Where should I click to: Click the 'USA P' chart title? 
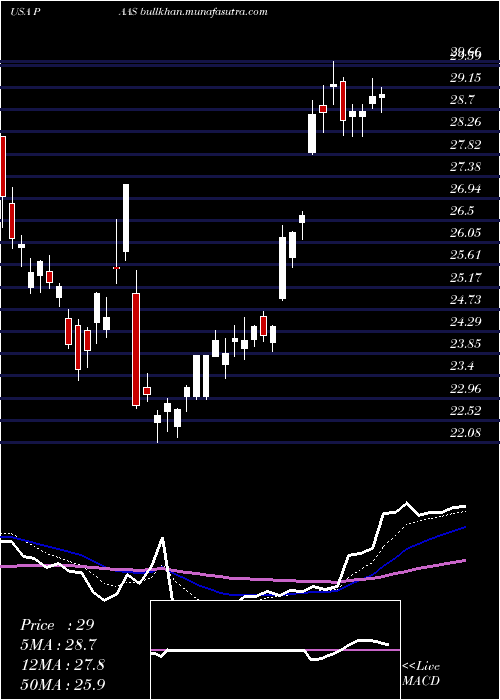[x=26, y=12]
